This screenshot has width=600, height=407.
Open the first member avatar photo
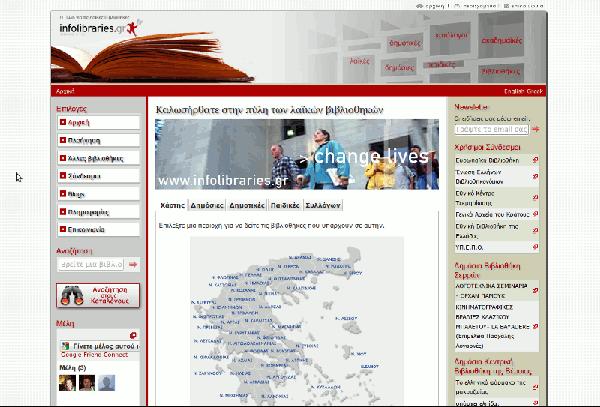click(67, 383)
